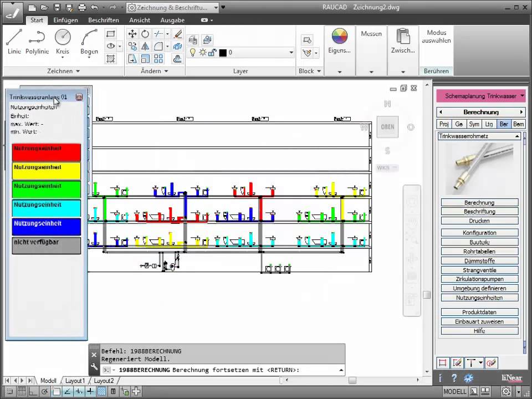Click the Zwischenablage clipboard icon
The image size is (532, 399).
click(x=403, y=37)
